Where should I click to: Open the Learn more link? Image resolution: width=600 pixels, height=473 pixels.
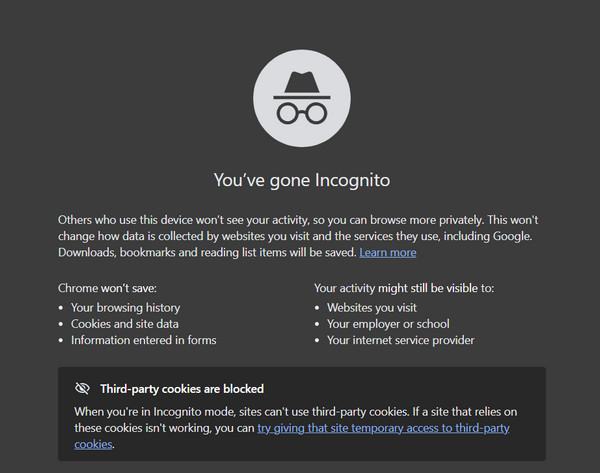pos(388,253)
